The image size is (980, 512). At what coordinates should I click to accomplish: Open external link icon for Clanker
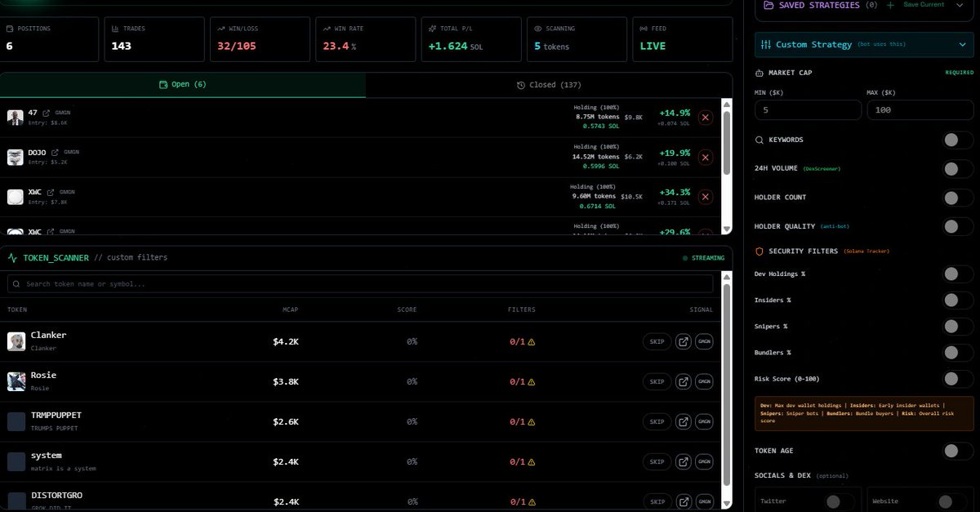click(684, 341)
